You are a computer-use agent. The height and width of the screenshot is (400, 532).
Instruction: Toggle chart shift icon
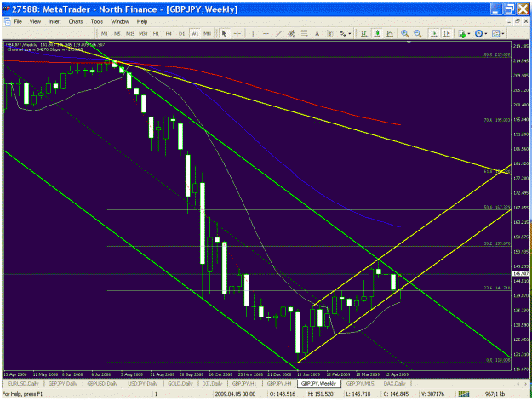pyautogui.click(x=447, y=33)
